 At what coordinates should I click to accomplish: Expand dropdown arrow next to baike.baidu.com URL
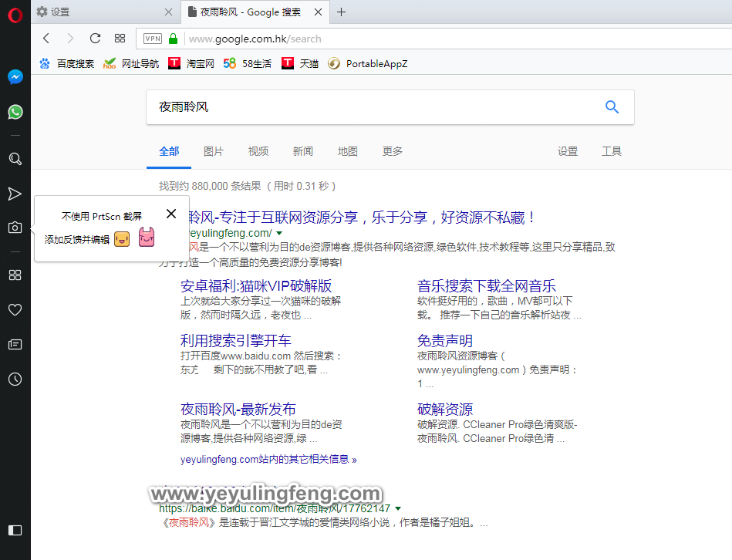point(398,508)
